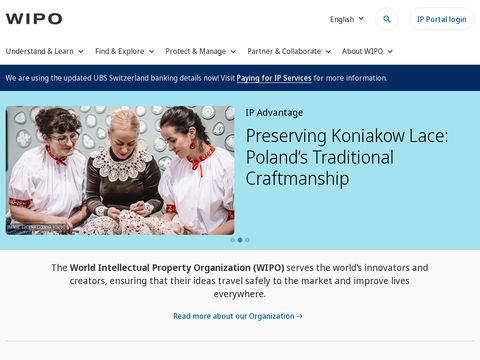The image size is (480, 360).
Task: Open the search magnifier icon
Action: click(387, 19)
